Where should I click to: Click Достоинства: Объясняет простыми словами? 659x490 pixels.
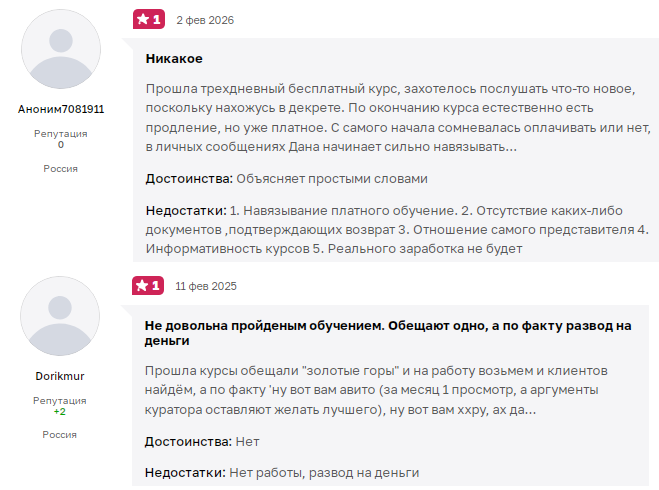click(x=287, y=179)
